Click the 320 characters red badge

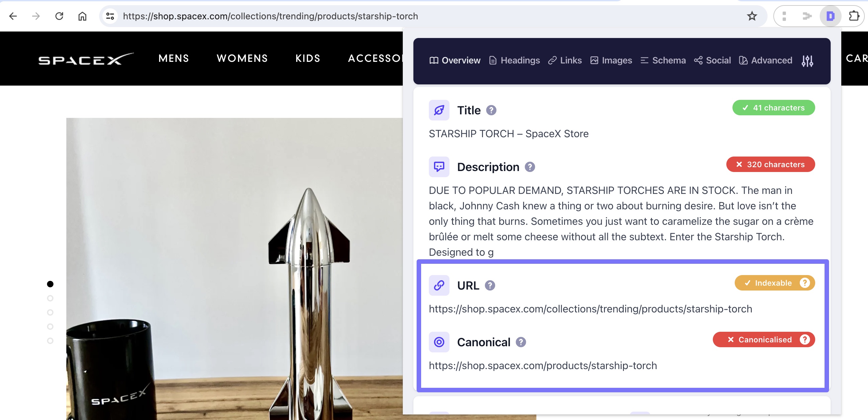(x=770, y=165)
